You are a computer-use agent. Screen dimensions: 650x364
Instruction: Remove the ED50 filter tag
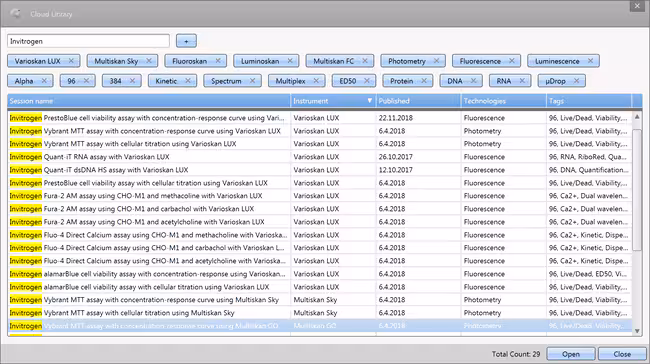(x=367, y=81)
